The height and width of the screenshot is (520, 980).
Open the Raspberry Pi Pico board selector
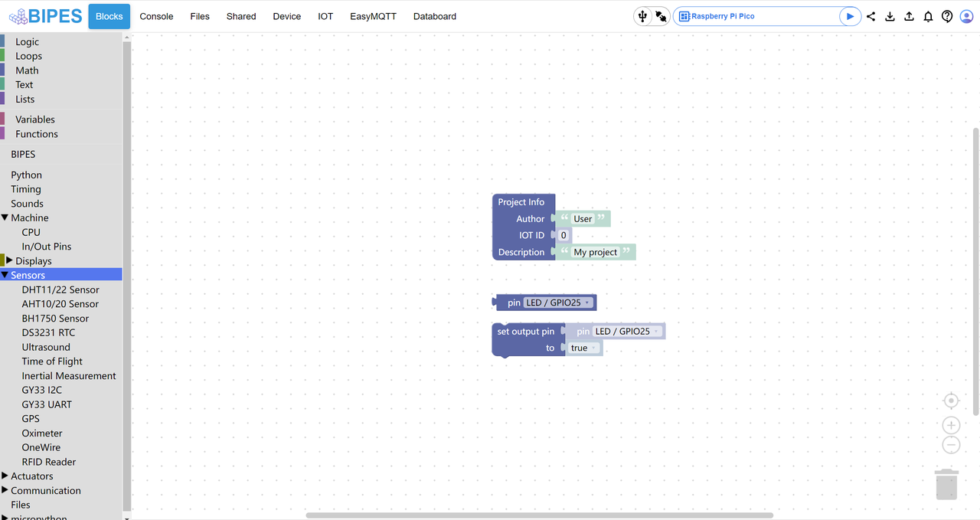756,16
